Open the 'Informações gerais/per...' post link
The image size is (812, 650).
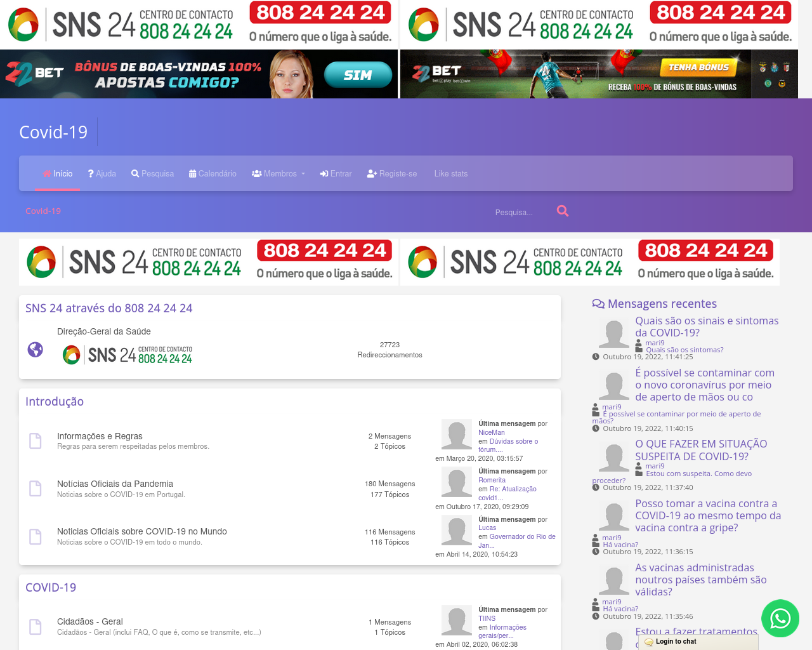(502, 631)
